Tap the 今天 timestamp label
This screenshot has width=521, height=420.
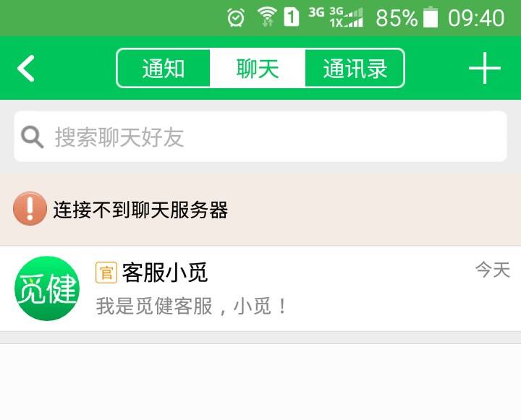pyautogui.click(x=493, y=270)
